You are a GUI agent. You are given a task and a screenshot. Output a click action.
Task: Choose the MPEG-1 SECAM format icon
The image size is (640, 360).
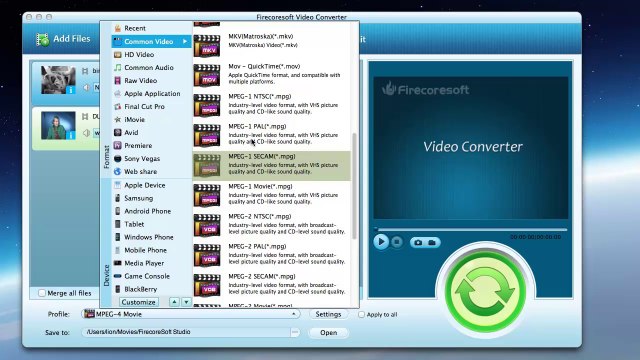tap(207, 166)
